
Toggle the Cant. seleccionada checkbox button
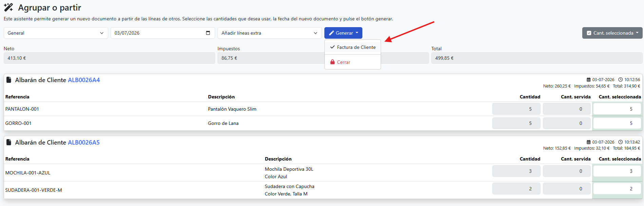tap(589, 33)
